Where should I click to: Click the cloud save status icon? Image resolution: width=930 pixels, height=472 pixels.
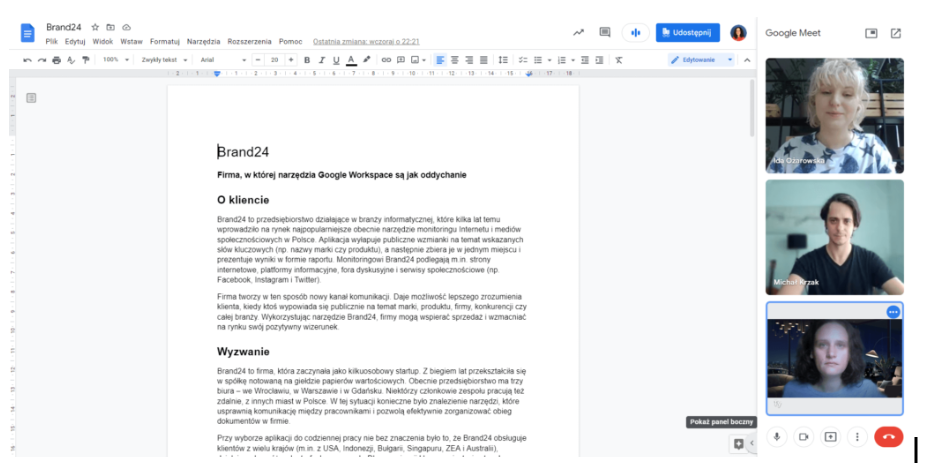pyautogui.click(x=126, y=27)
